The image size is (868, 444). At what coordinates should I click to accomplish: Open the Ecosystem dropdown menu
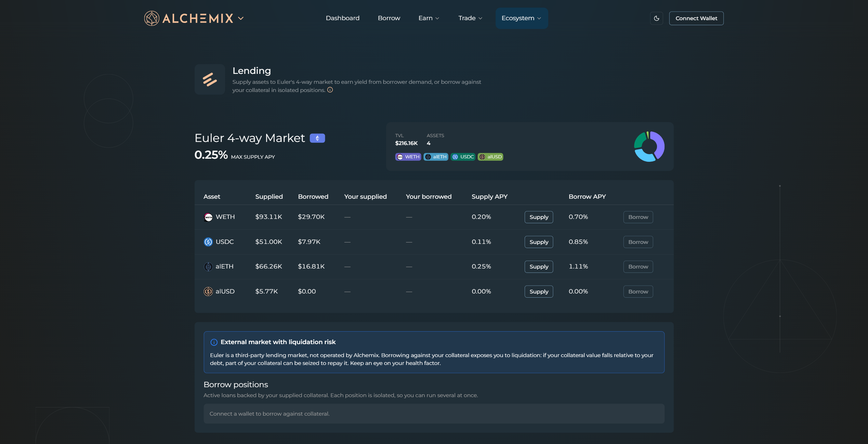522,18
